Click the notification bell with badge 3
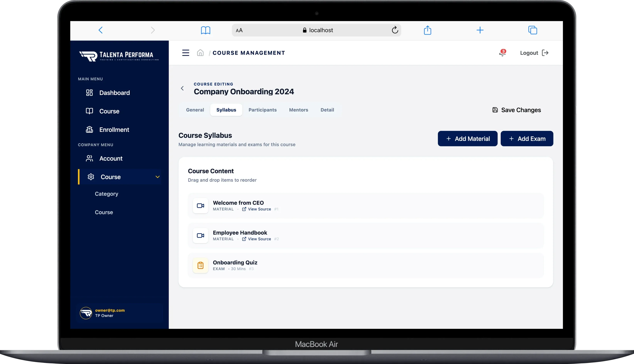Viewport: 634px width, 364px height. click(x=502, y=53)
